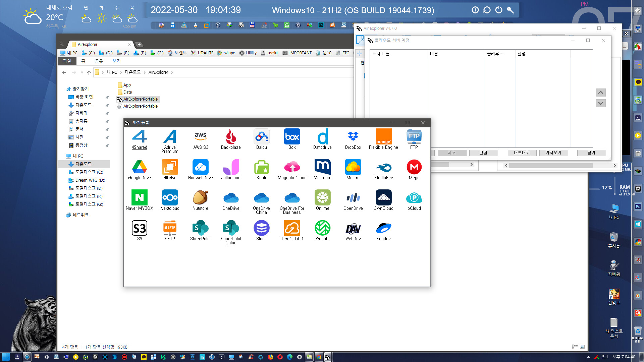Choose Nextcloud server icon
Viewport: 644px width, 362px height.
click(x=170, y=200)
